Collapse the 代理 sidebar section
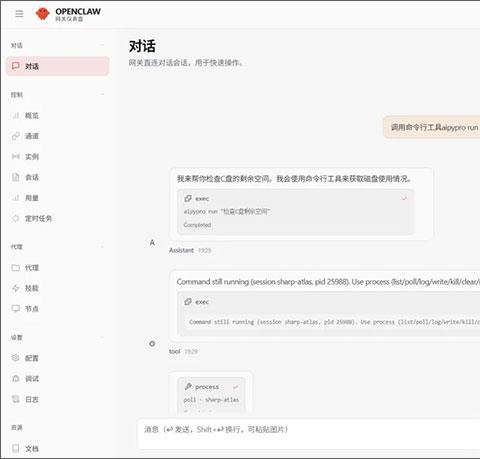 point(102,247)
